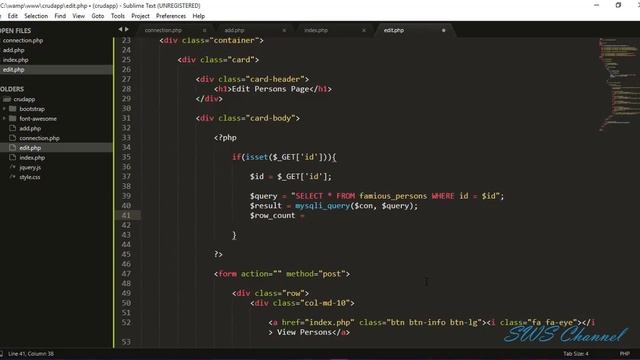640x360 pixels.
Task: Select the font-awesome folder
Action: click(38, 119)
